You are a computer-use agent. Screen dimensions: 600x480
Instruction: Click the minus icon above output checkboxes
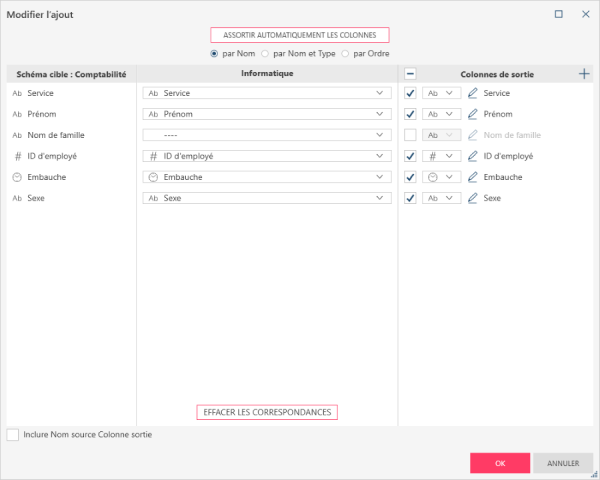(410, 73)
